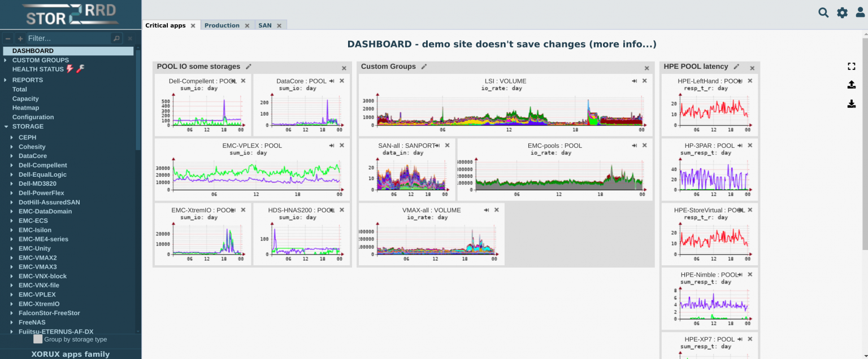
Task: Enter fullscreen using the expand icon
Action: coord(852,66)
